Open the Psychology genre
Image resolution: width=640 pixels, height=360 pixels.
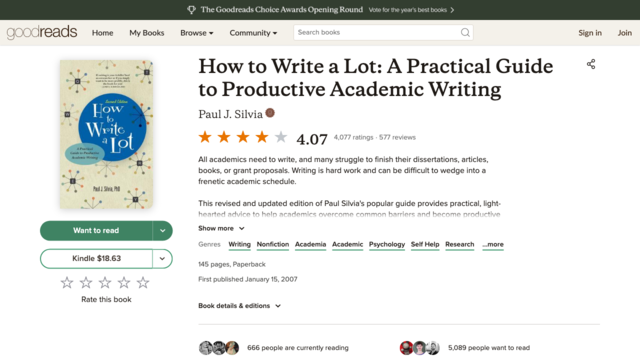387,244
